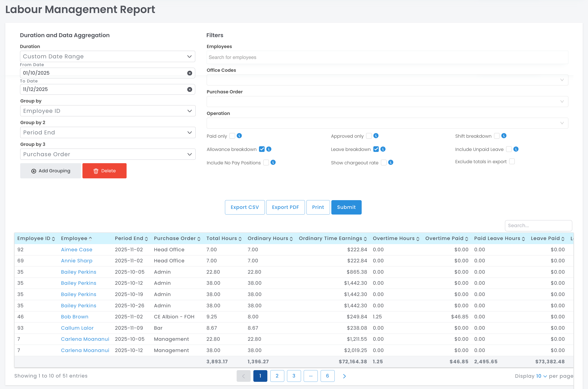Clear the To Date field with its X icon
588x389 pixels.
click(x=189, y=89)
